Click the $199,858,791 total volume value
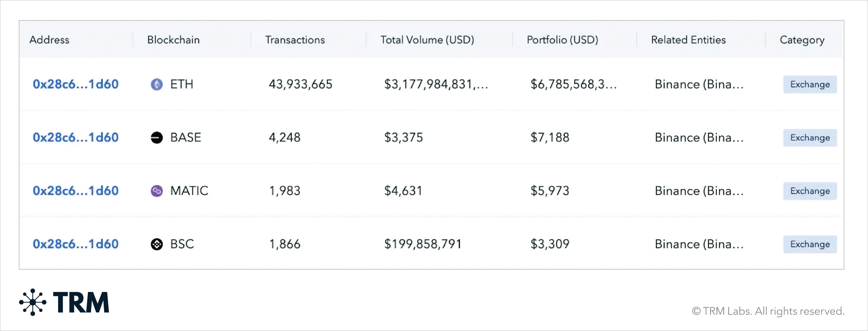Screen dimensions: 868x331 point(422,244)
